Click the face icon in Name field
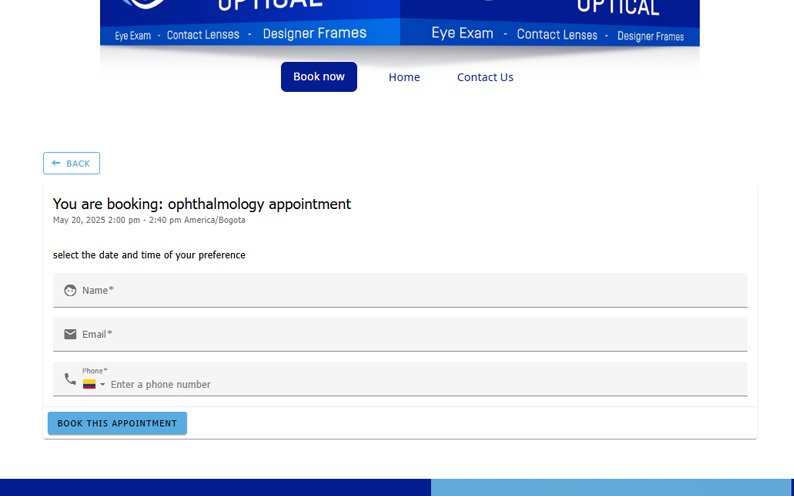The height and width of the screenshot is (496, 794). [x=70, y=291]
